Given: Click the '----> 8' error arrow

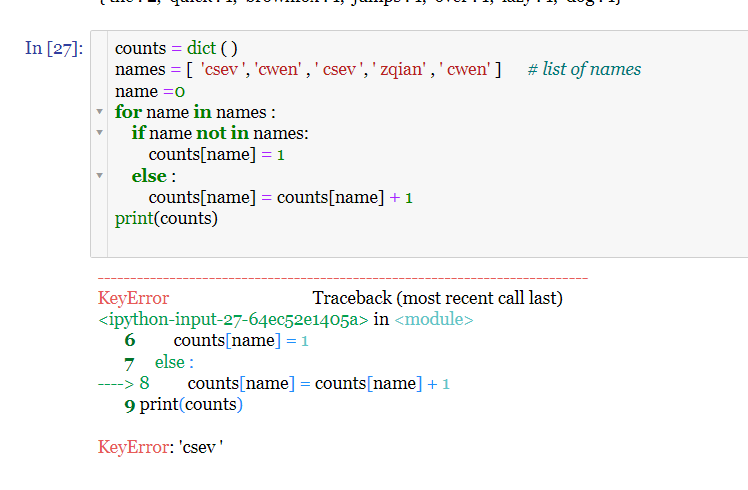Looking at the screenshot, I should pos(123,383).
